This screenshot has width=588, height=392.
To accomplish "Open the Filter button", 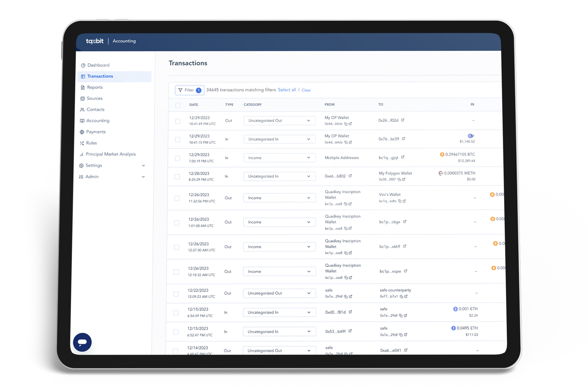I will click(x=190, y=90).
